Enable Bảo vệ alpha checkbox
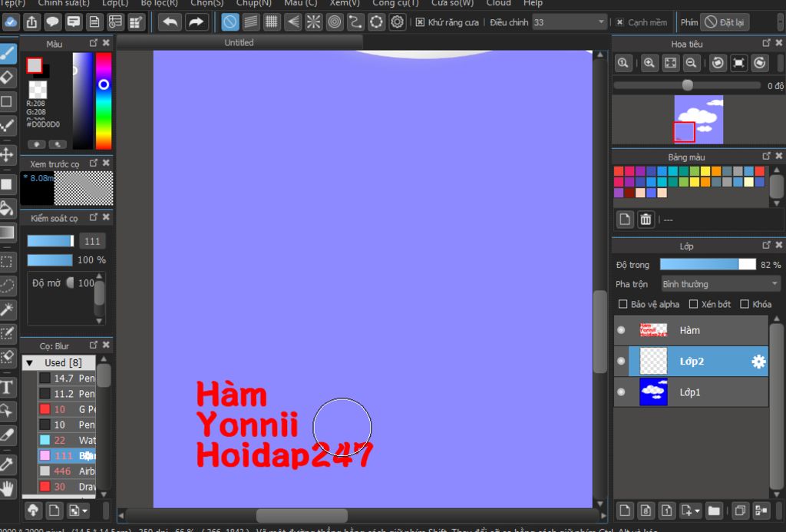 [623, 304]
